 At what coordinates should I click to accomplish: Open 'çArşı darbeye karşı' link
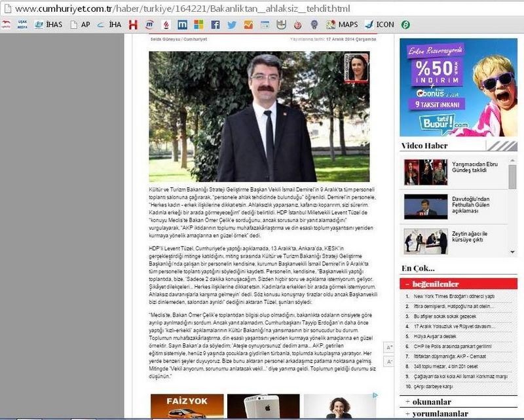(433, 387)
